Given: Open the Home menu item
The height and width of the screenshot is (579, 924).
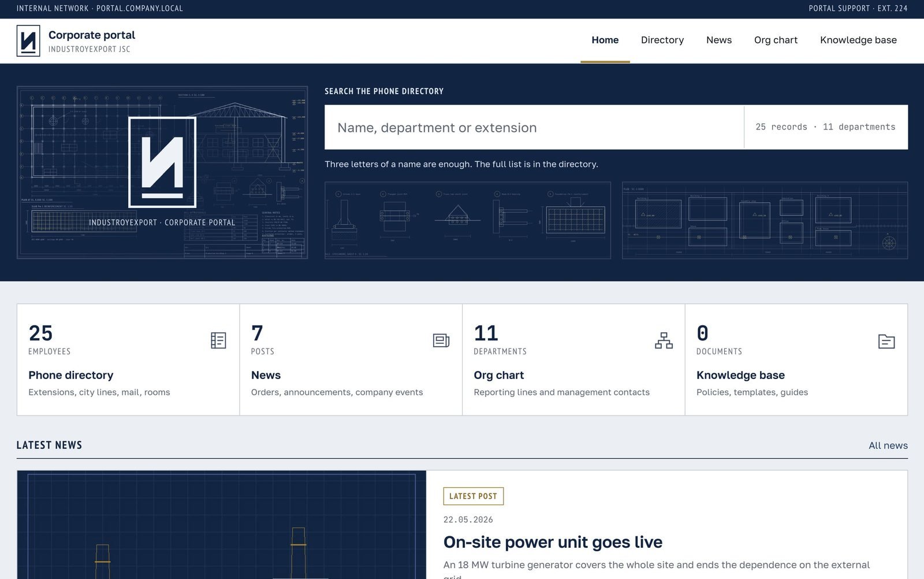Looking at the screenshot, I should (605, 40).
